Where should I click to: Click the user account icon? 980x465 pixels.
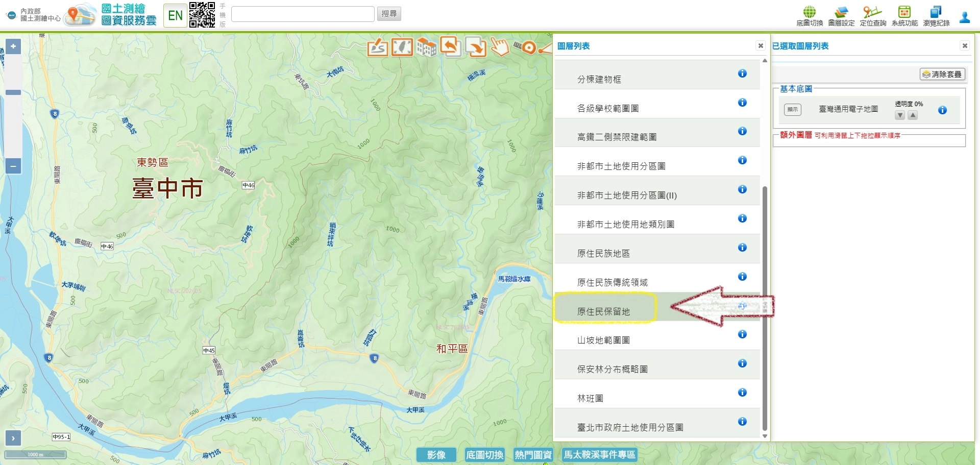point(965,17)
